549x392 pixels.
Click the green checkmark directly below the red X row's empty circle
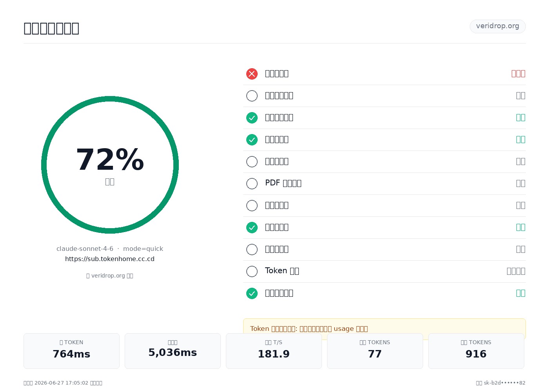(252, 118)
